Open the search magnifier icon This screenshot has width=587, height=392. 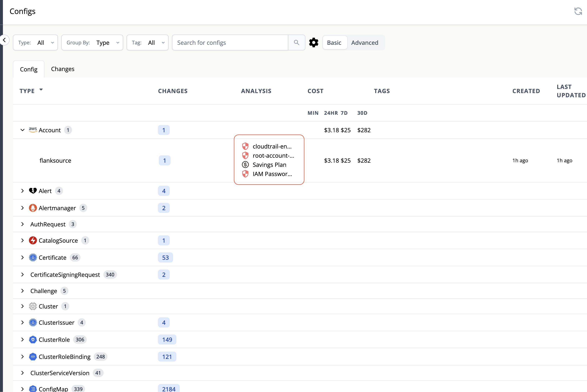point(296,42)
